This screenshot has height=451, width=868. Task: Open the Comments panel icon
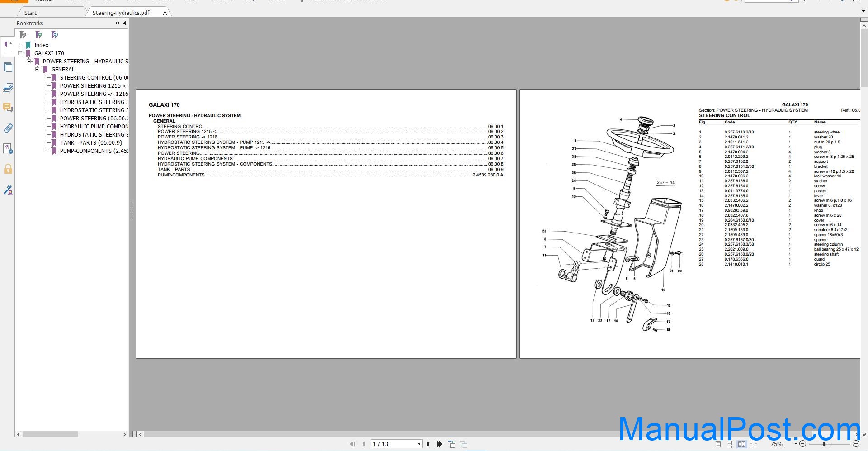click(x=8, y=108)
